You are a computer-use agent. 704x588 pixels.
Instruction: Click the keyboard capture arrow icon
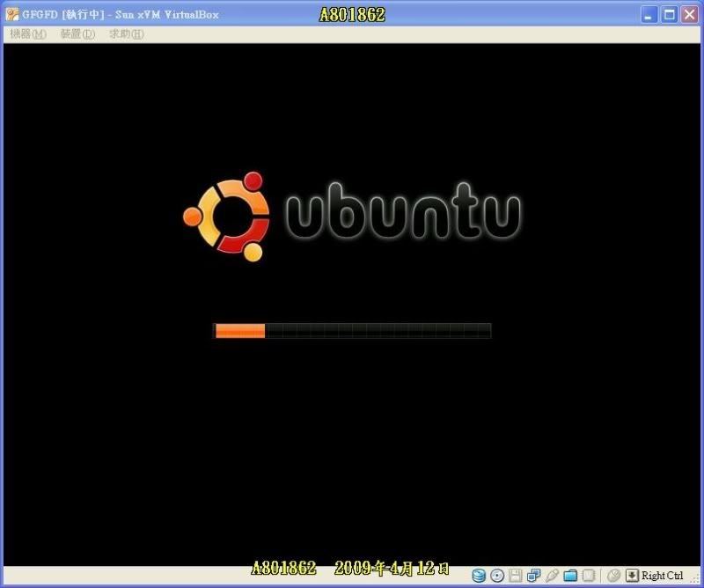[632, 576]
